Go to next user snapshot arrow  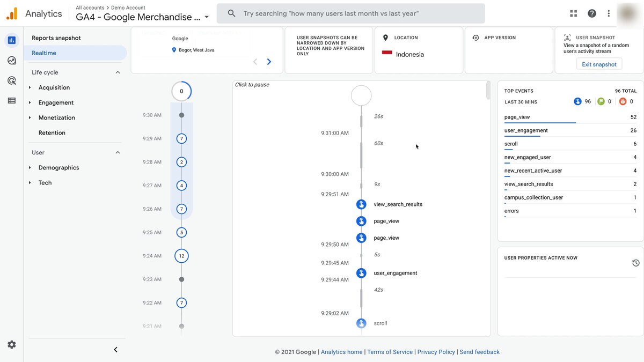[x=269, y=62]
